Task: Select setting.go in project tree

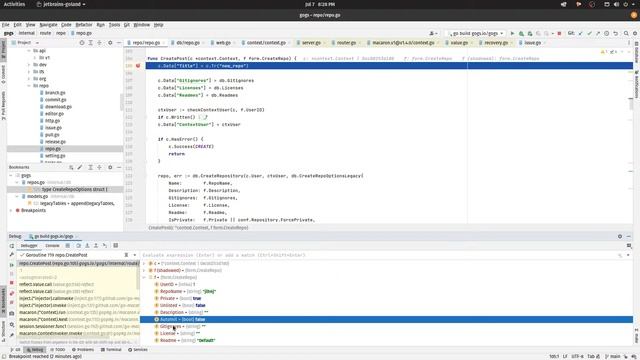Action: pos(55,156)
